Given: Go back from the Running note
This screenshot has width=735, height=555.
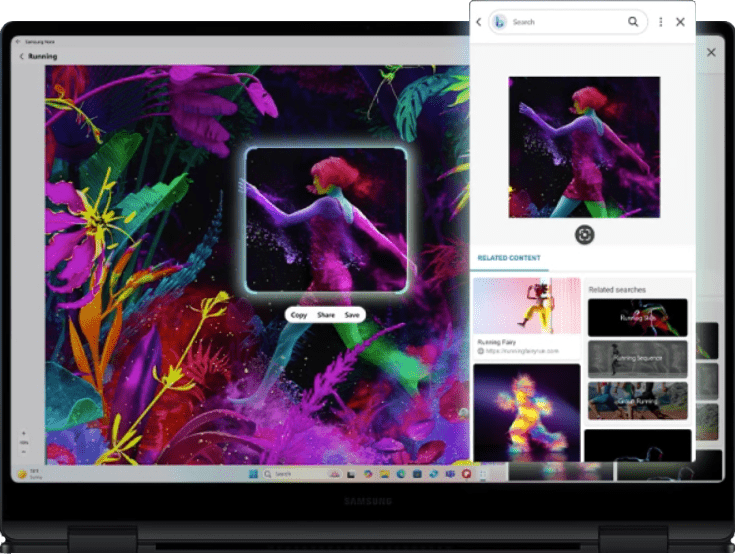Looking at the screenshot, I should (22, 57).
